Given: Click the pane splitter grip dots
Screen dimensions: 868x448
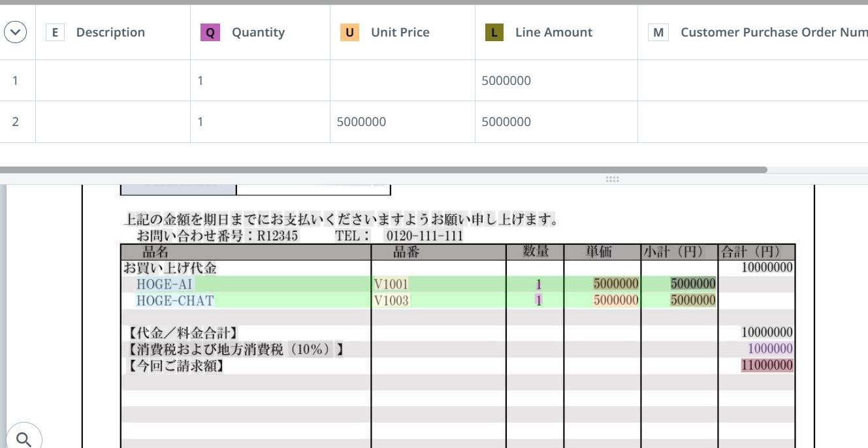Looking at the screenshot, I should (x=612, y=179).
